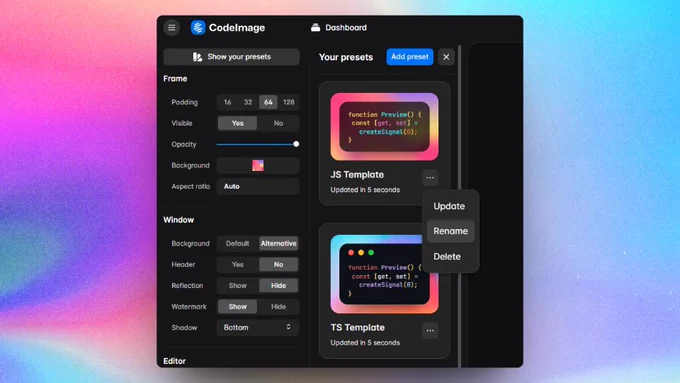
Task: Set frame padding to 128
Action: point(288,102)
